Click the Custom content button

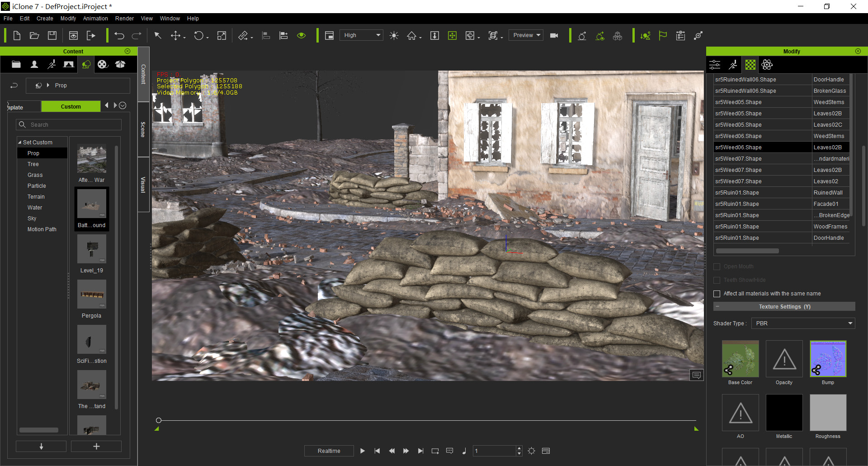pos(71,107)
